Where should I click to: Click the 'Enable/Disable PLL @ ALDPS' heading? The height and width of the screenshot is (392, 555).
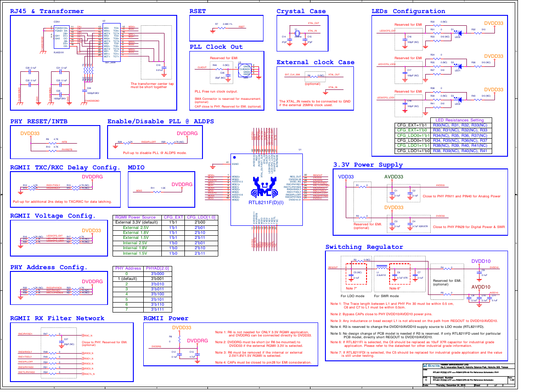click(x=160, y=121)
